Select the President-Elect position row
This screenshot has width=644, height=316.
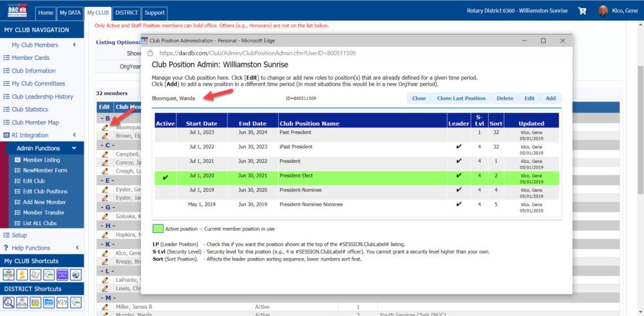tap(357, 178)
